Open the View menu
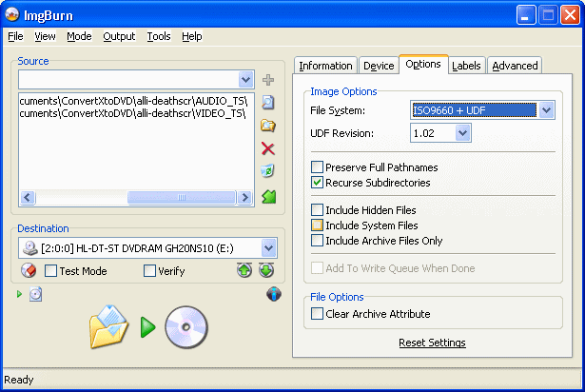This screenshot has height=392, width=585. (x=45, y=36)
